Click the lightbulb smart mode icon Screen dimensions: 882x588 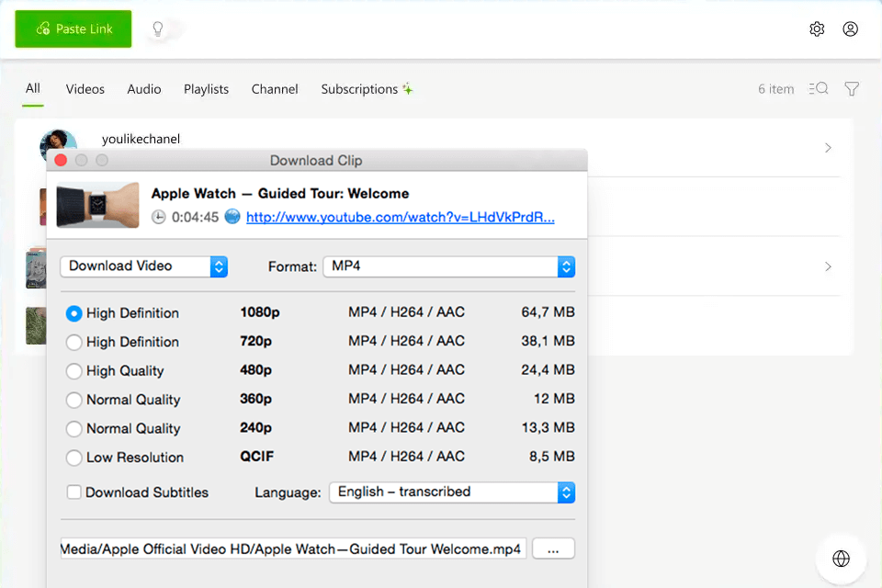pyautogui.click(x=158, y=29)
